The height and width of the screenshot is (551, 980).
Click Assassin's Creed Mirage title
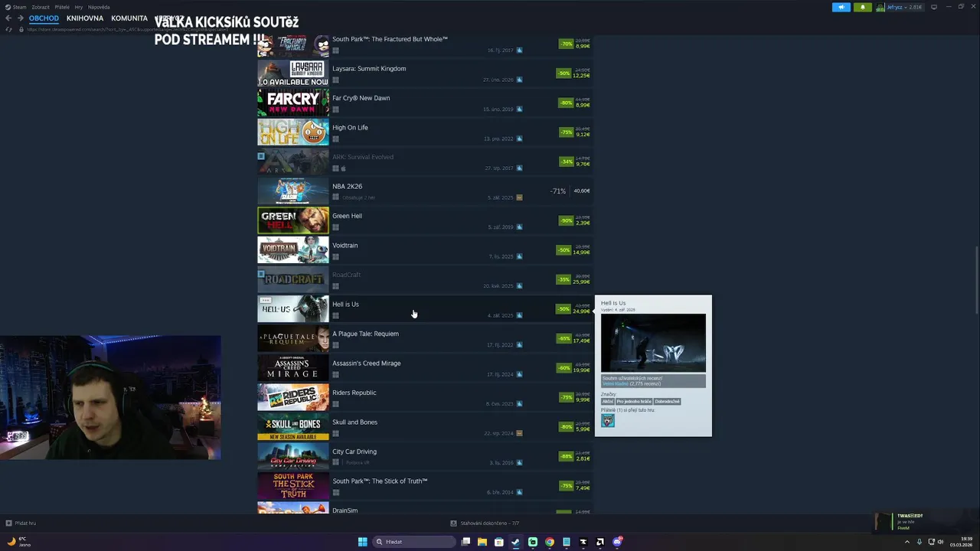click(366, 364)
